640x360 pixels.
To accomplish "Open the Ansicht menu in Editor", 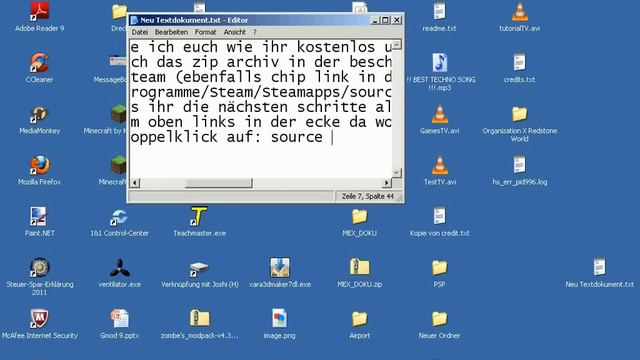I will [x=235, y=32].
